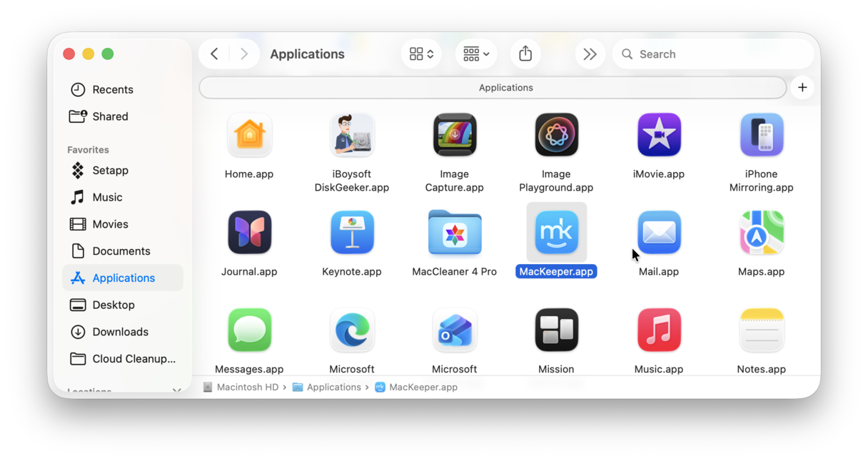This screenshot has height=461, width=868.
Task: Open Music folder in the sidebar
Action: point(123,197)
